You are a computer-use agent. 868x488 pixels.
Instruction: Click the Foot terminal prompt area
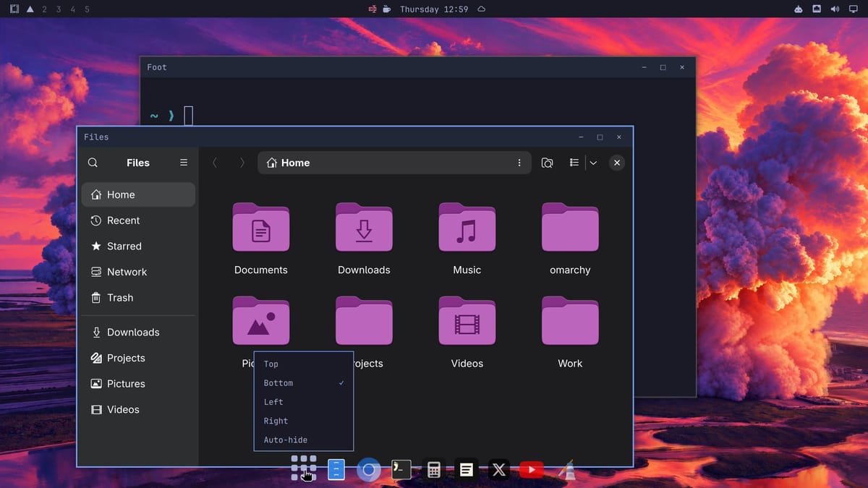tap(172, 116)
